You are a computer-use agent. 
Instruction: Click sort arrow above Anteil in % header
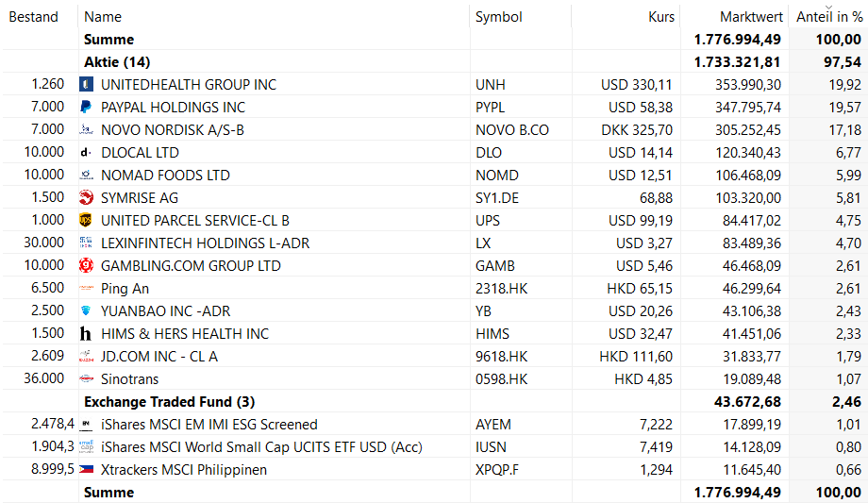828,7
